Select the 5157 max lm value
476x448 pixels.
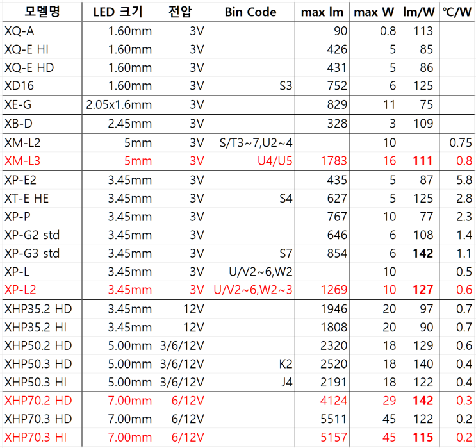[334, 437]
